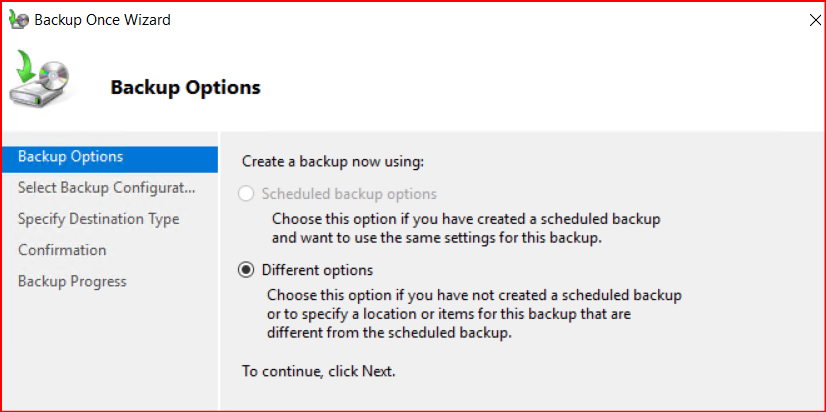
Task: Click the bold Backup Options page heading
Action: pyautogui.click(x=185, y=87)
